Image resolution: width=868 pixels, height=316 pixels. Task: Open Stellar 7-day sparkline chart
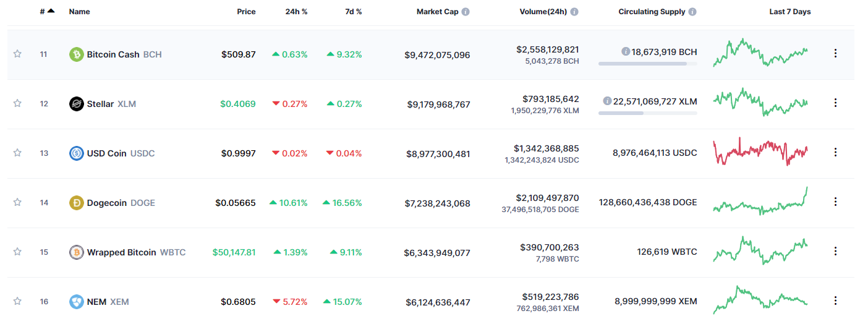click(760, 103)
